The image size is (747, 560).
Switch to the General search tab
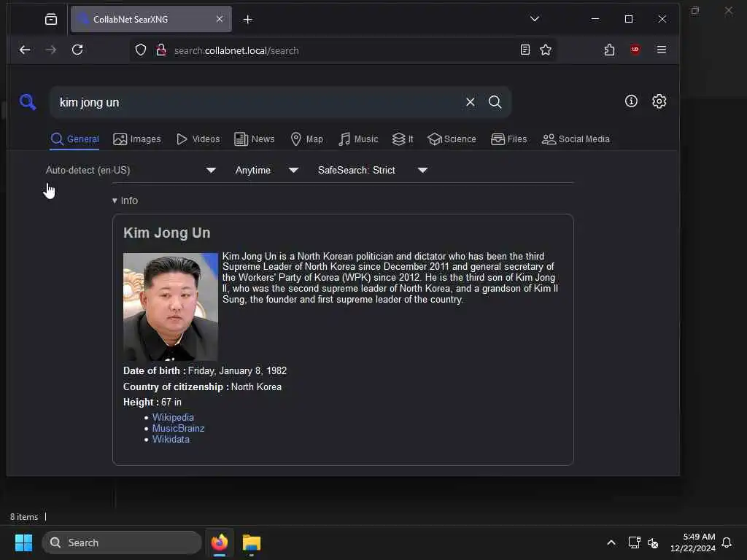click(x=75, y=139)
